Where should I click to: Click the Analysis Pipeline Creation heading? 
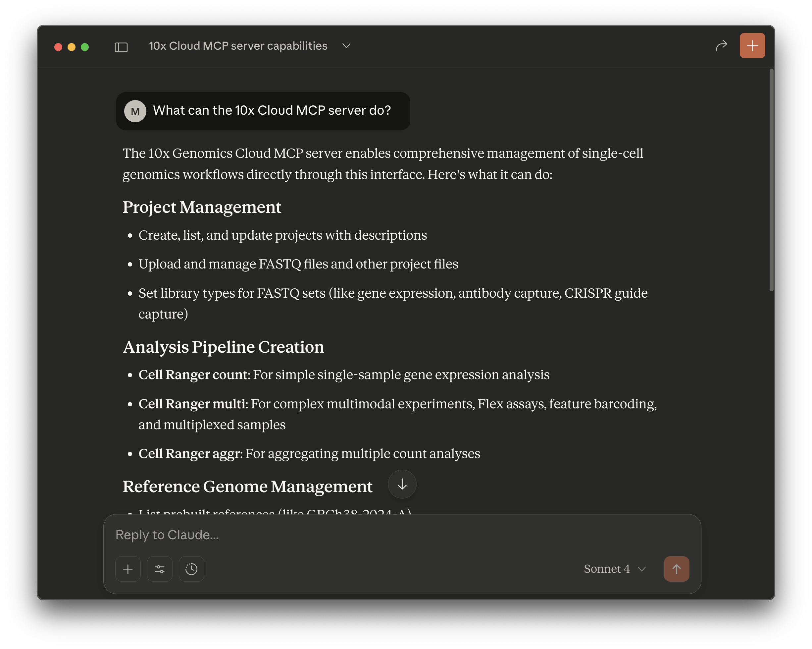click(x=223, y=347)
